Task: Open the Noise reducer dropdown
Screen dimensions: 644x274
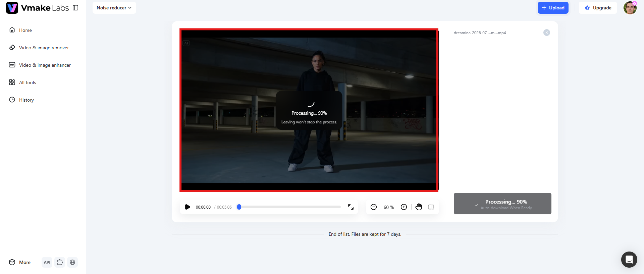Action: pyautogui.click(x=114, y=8)
